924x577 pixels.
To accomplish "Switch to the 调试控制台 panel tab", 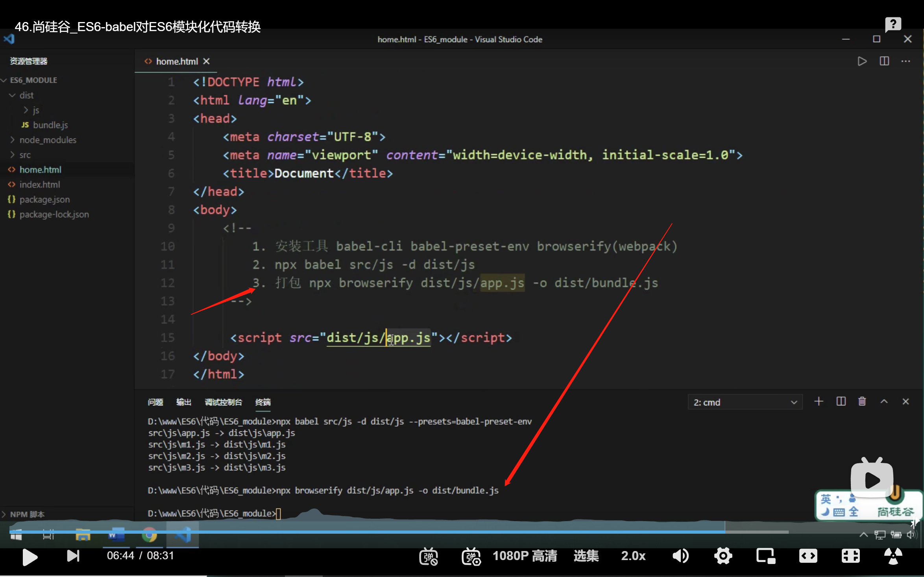I will point(224,402).
